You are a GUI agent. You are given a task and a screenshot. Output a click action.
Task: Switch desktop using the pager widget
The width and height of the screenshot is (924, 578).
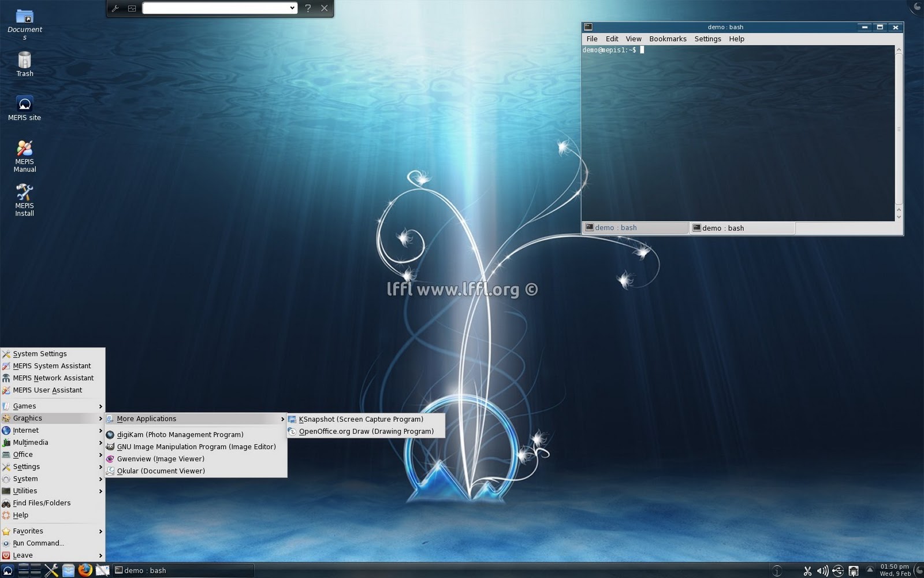pos(29,570)
